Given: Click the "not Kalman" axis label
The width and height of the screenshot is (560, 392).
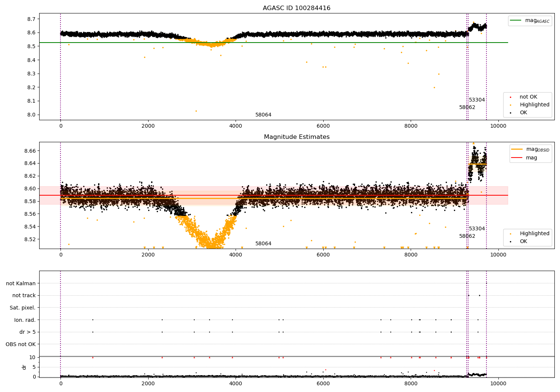Looking at the screenshot, I should point(21,283).
